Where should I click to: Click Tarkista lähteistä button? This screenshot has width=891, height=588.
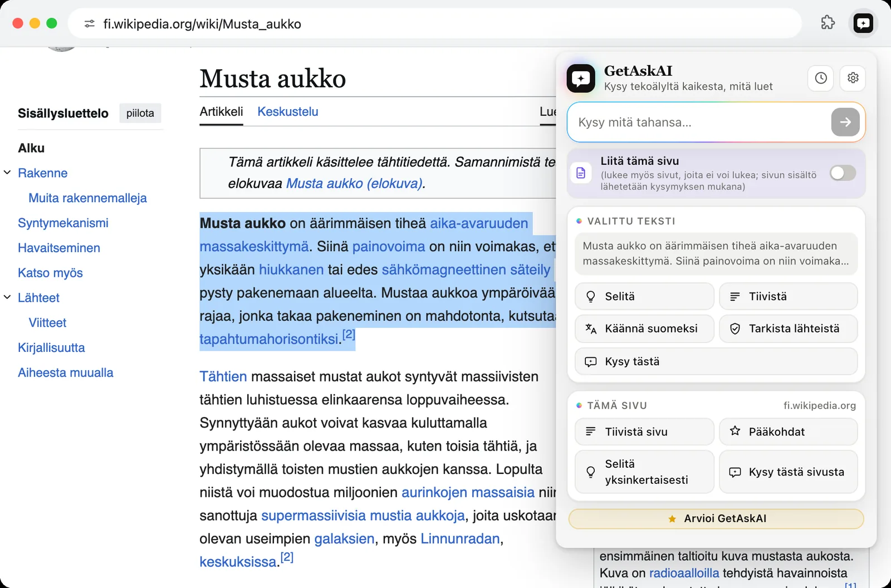coord(788,329)
